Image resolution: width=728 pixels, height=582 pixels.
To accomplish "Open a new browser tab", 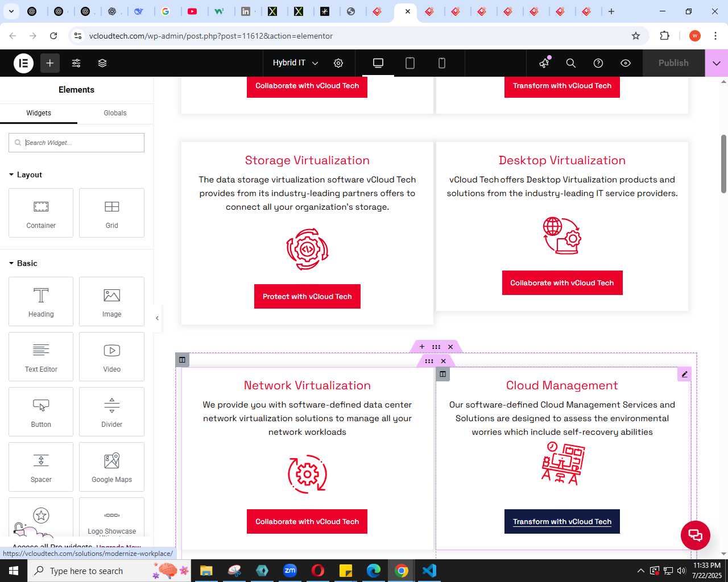I will [611, 11].
